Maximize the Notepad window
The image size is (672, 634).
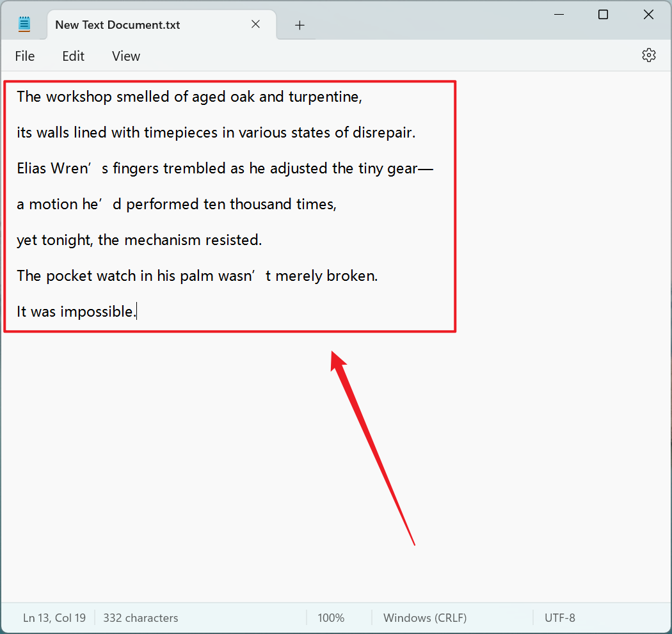coord(603,15)
